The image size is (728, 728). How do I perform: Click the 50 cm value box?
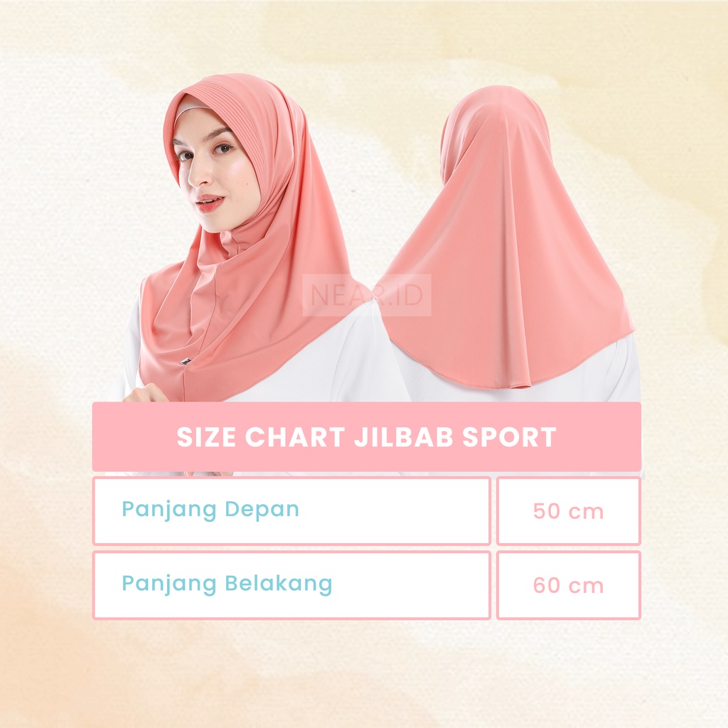point(568,510)
